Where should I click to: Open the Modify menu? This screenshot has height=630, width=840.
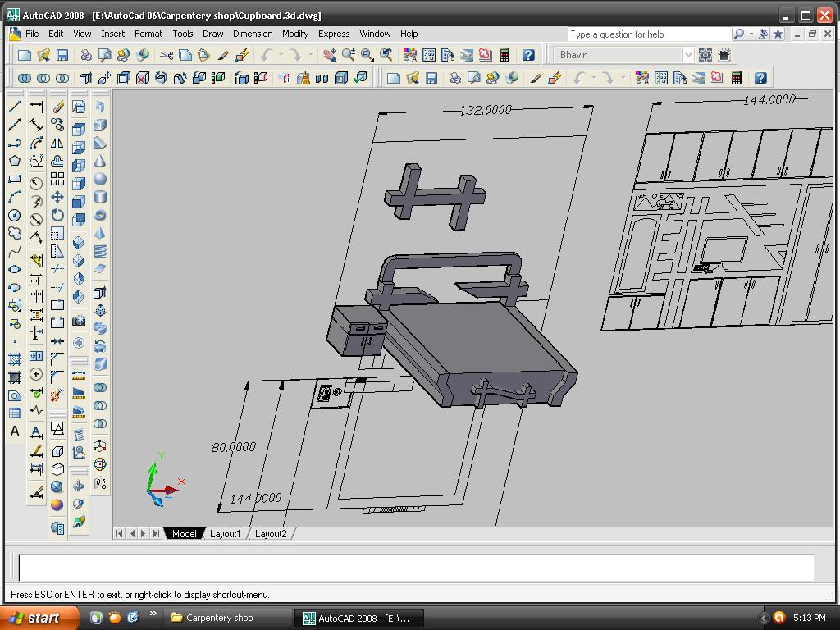pyautogui.click(x=294, y=34)
